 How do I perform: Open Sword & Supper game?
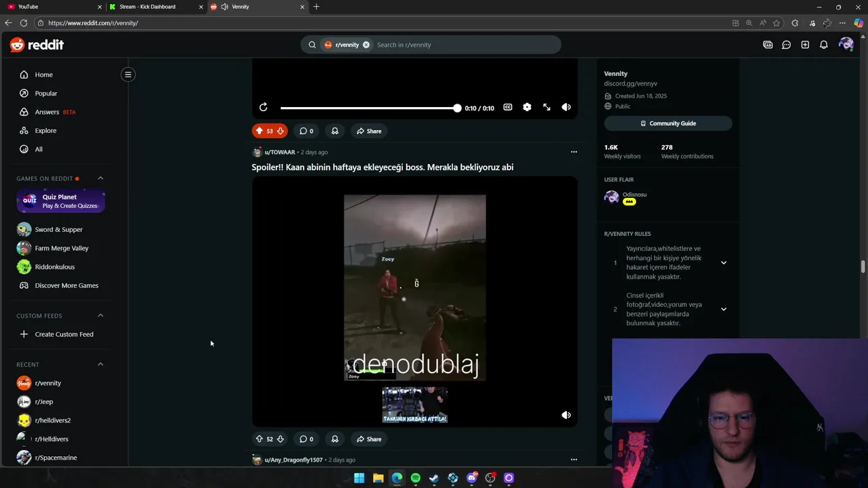pos(60,229)
